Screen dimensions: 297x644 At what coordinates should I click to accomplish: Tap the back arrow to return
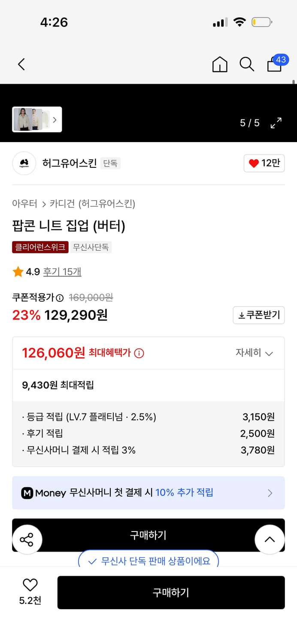click(21, 64)
